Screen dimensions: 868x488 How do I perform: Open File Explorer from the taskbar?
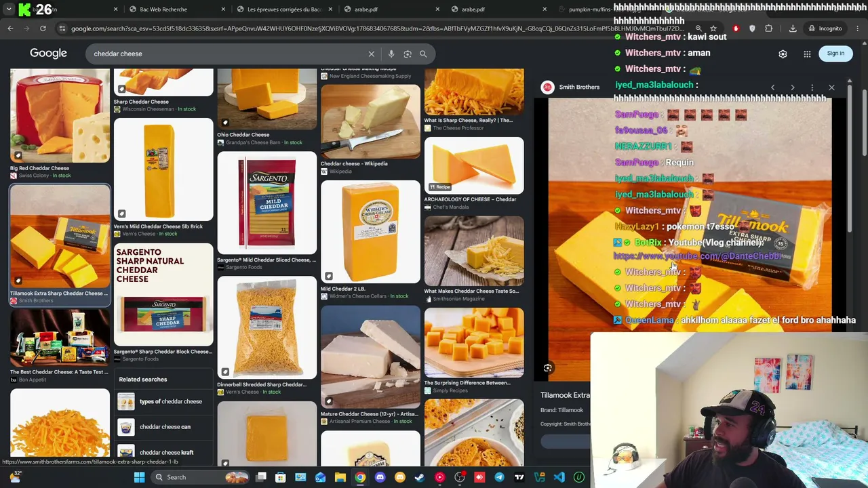click(x=340, y=477)
